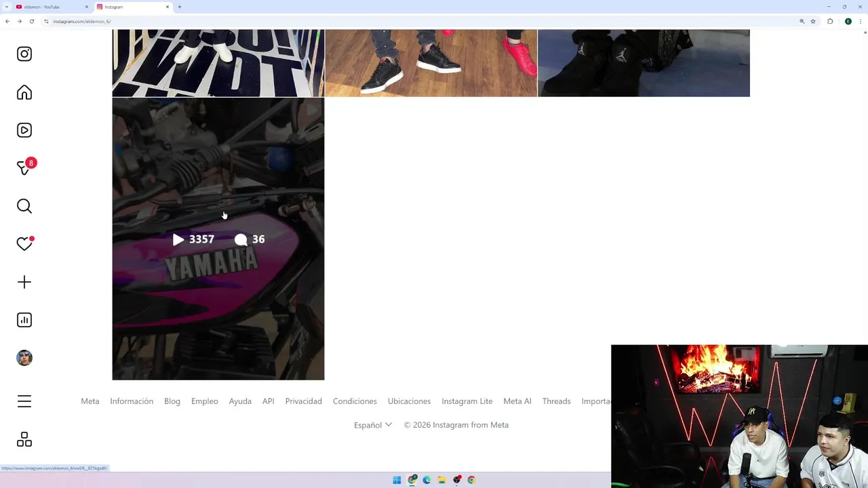
Task: Open the Información footer link
Action: click(x=132, y=401)
